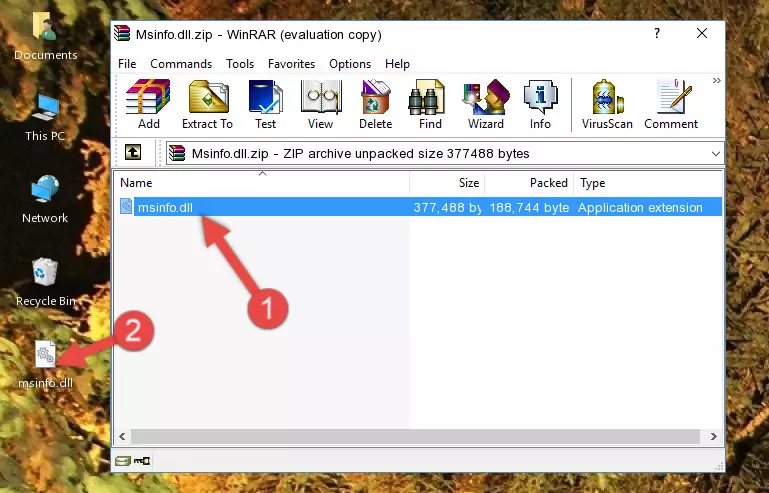769x493 pixels.
Task: Close the WinRAR window
Action: click(702, 33)
